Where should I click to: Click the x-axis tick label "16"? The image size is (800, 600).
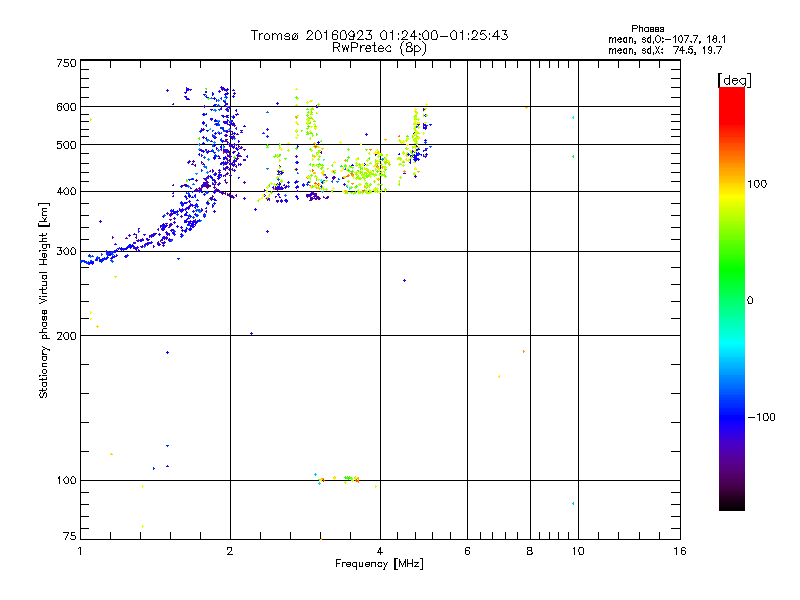[x=680, y=551]
